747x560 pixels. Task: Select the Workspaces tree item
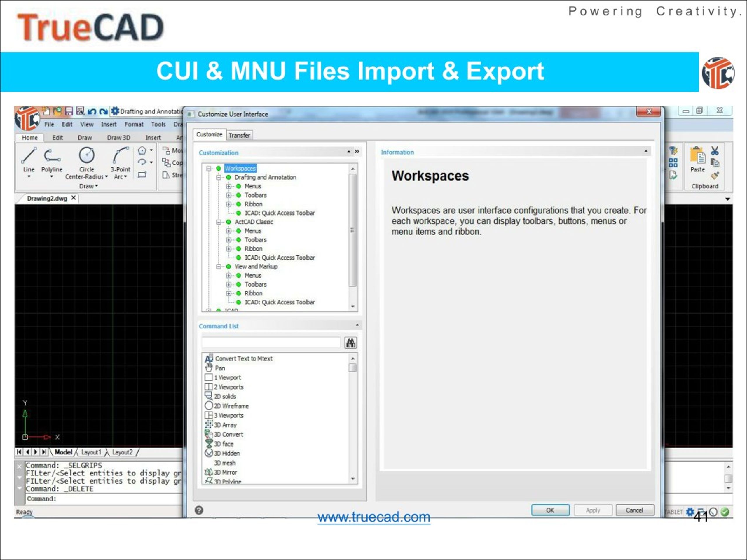pos(240,168)
